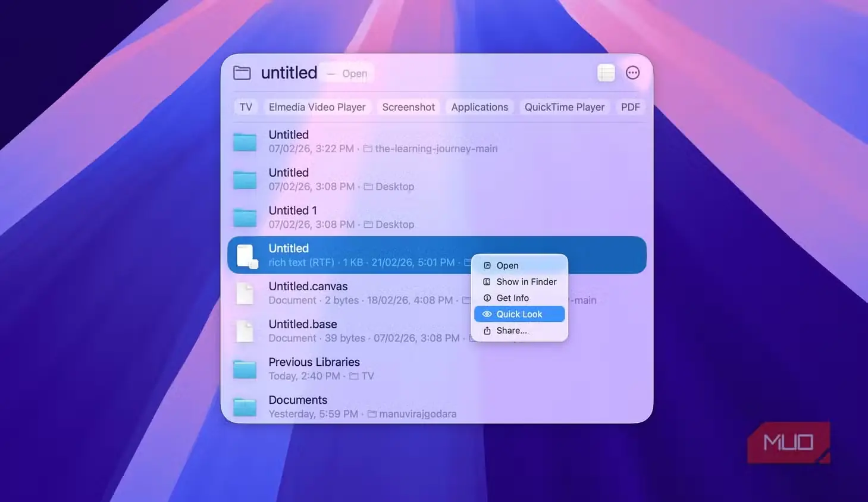Click the rich text document icon of Untitled
Screen dimensions: 868x502
[246, 256]
